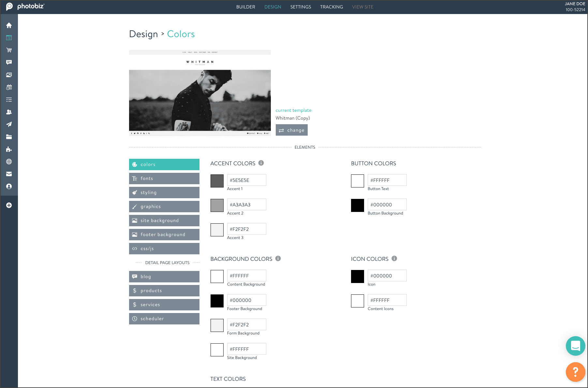Click the Accent 1 color swatch
The height and width of the screenshot is (388, 588).
point(217,181)
